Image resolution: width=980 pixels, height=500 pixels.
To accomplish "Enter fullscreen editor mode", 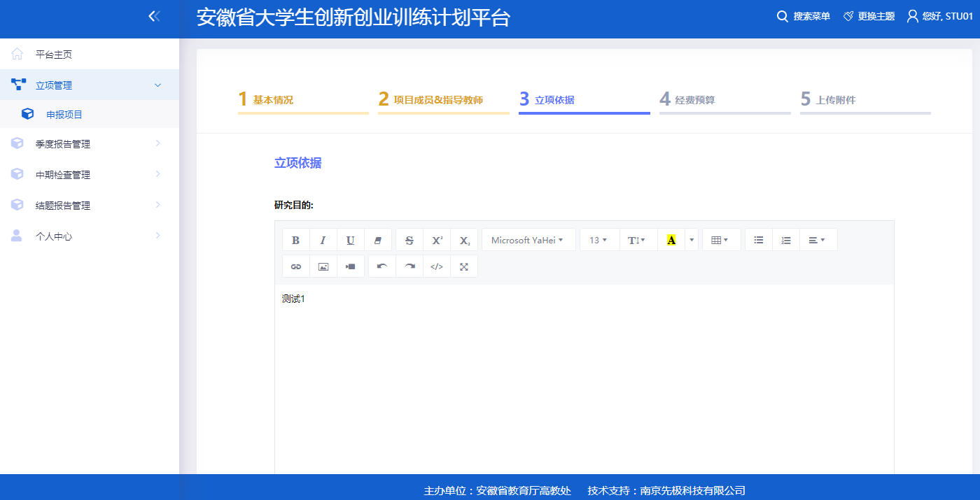I will [x=463, y=266].
